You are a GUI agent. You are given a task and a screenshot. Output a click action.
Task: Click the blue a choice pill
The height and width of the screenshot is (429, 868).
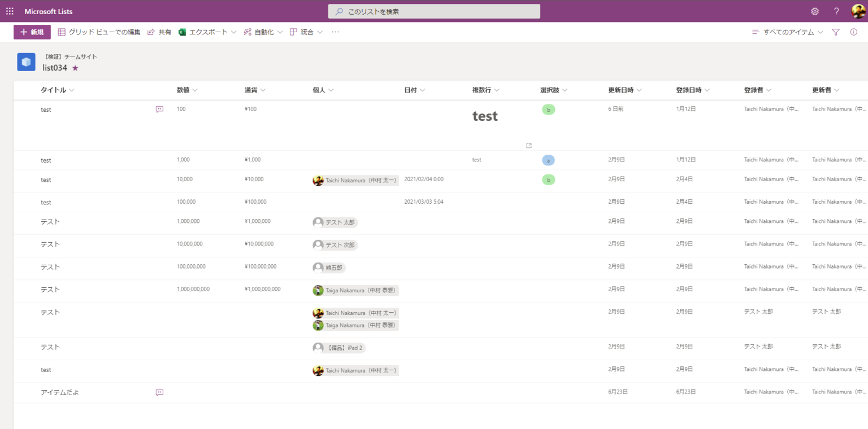(548, 160)
